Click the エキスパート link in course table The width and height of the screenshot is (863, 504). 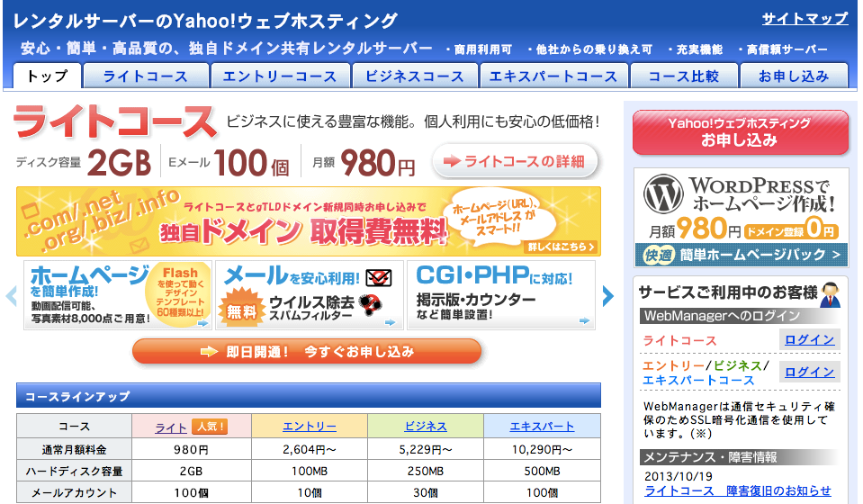(542, 427)
